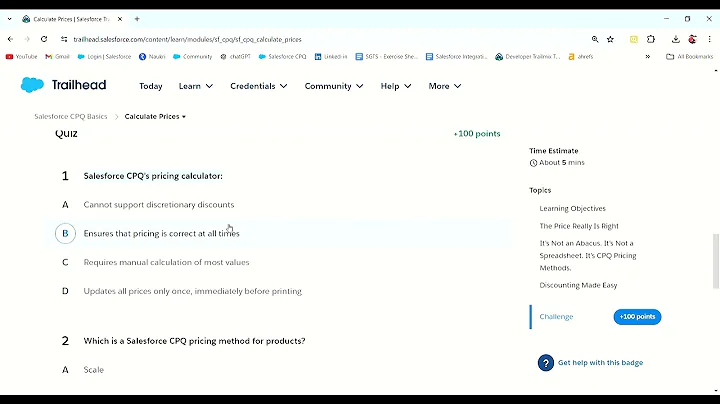Open the Community bookmark
Viewport: 720px width, 404px height.
point(192,56)
